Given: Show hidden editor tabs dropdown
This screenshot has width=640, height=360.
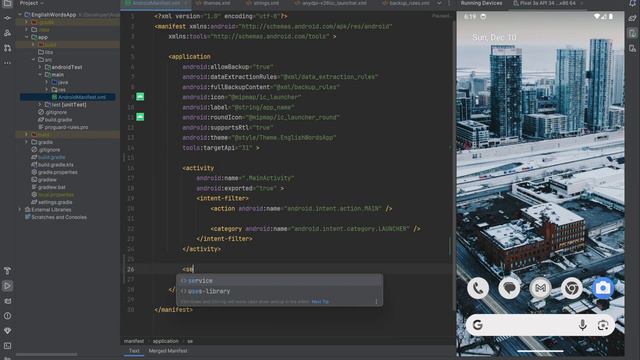Looking at the screenshot, I should 439,3.
